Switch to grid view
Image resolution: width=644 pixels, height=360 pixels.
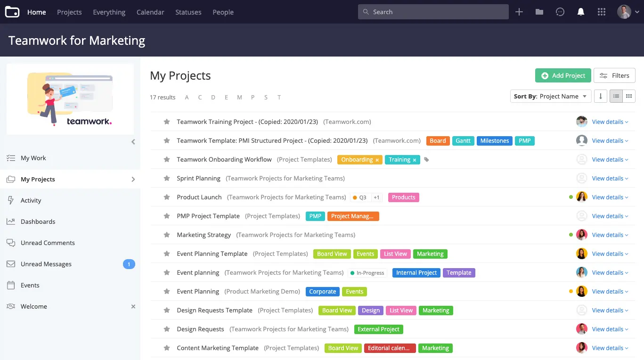coord(629,96)
